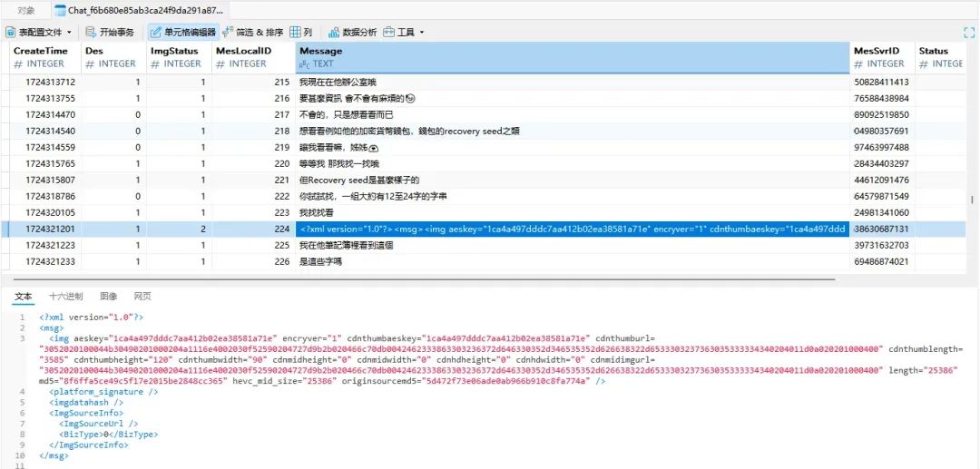Select message cell mentioning recovery seed之類
Viewport: 980px width, 469px height.
(x=573, y=132)
